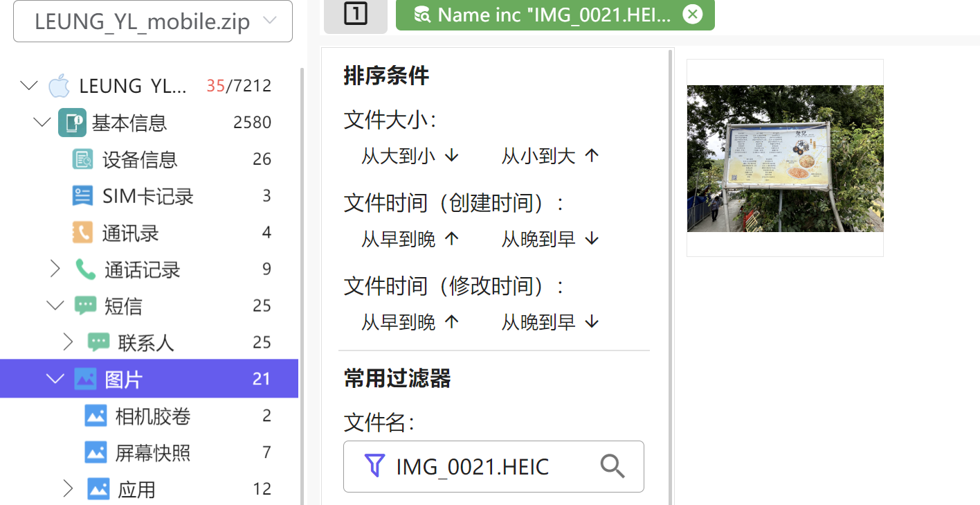Collapse the basic info section
This screenshot has height=505, width=980.
(42, 123)
